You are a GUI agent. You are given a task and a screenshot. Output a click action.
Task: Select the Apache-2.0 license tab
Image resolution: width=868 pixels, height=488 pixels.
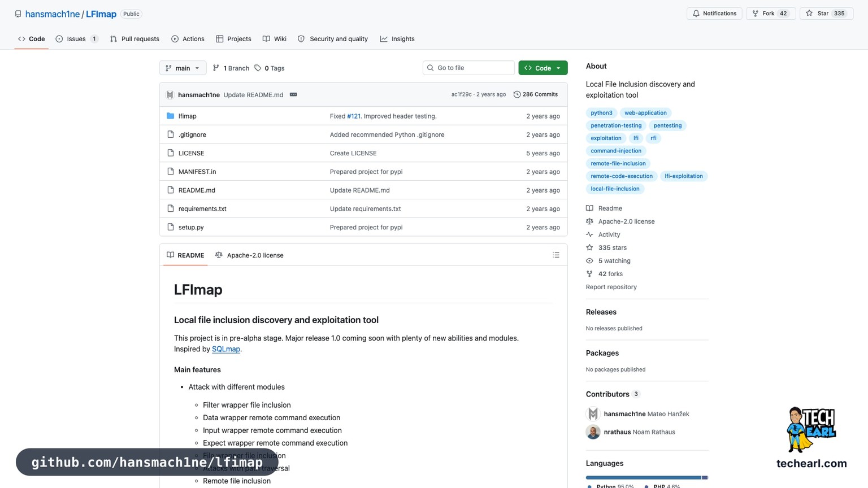coord(249,255)
